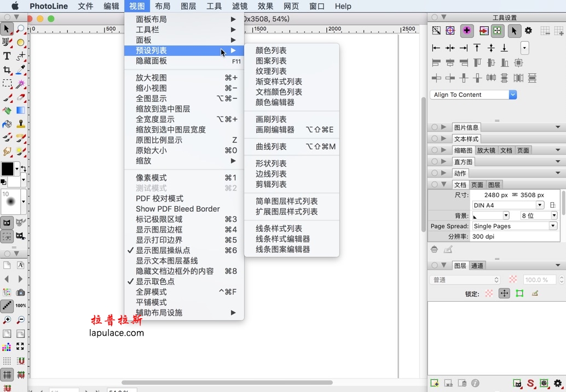Choose the Clone Stamp tool
The height and width of the screenshot is (392, 566).
pos(21,125)
